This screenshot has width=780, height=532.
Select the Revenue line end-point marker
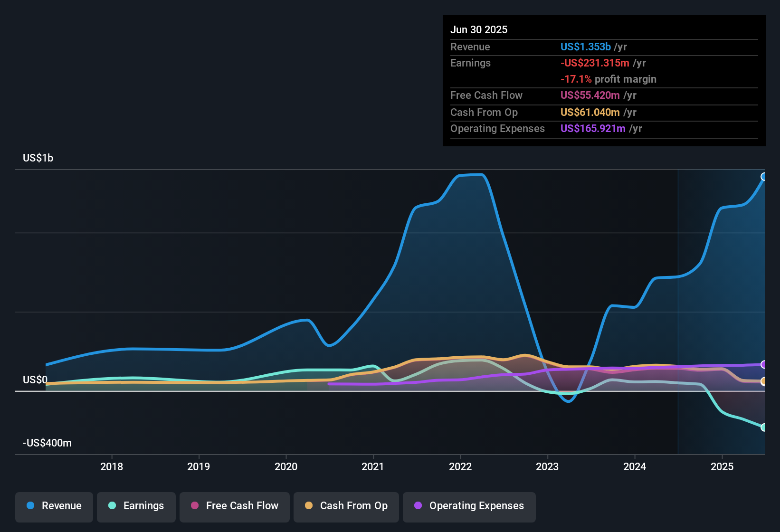tap(764, 177)
